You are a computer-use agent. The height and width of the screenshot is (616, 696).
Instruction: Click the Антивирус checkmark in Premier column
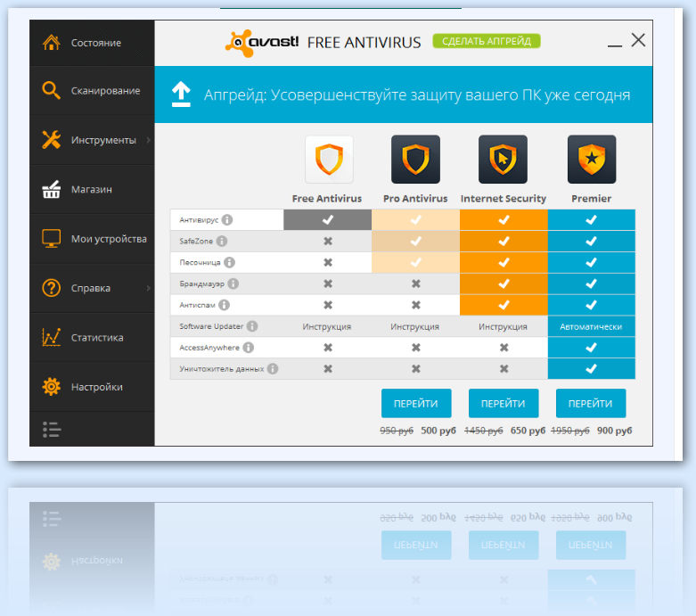tap(591, 220)
